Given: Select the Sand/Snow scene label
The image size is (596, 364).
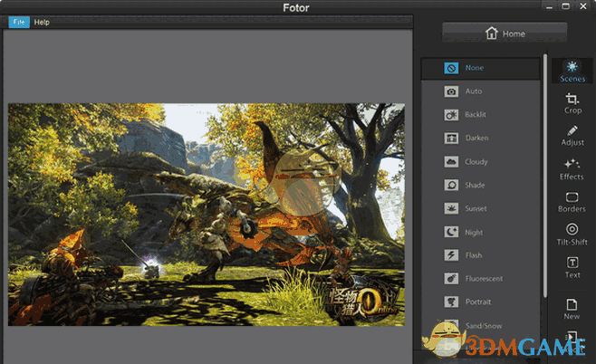Looking at the screenshot, I should (484, 326).
